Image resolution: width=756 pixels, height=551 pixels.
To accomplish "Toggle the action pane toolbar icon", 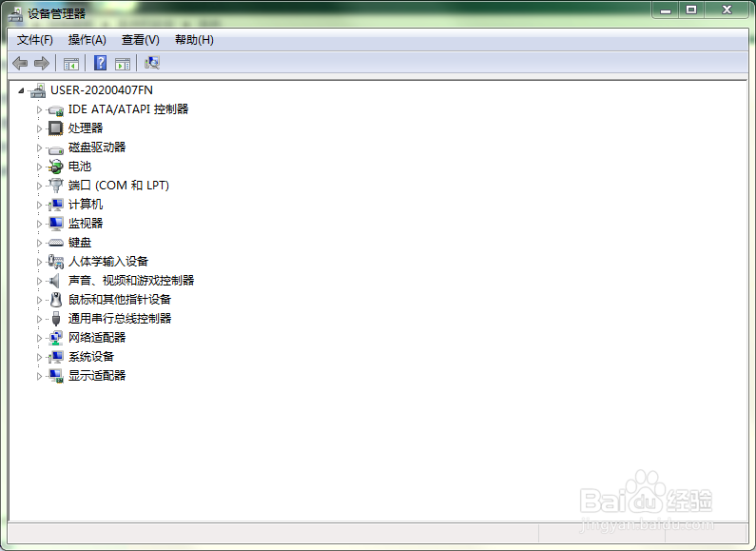I will [x=123, y=64].
